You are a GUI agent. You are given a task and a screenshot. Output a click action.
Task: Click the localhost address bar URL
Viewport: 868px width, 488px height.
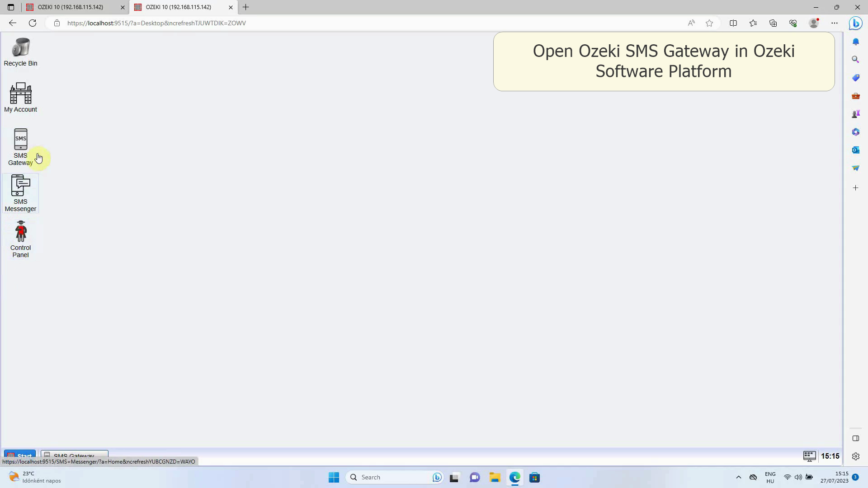point(156,23)
